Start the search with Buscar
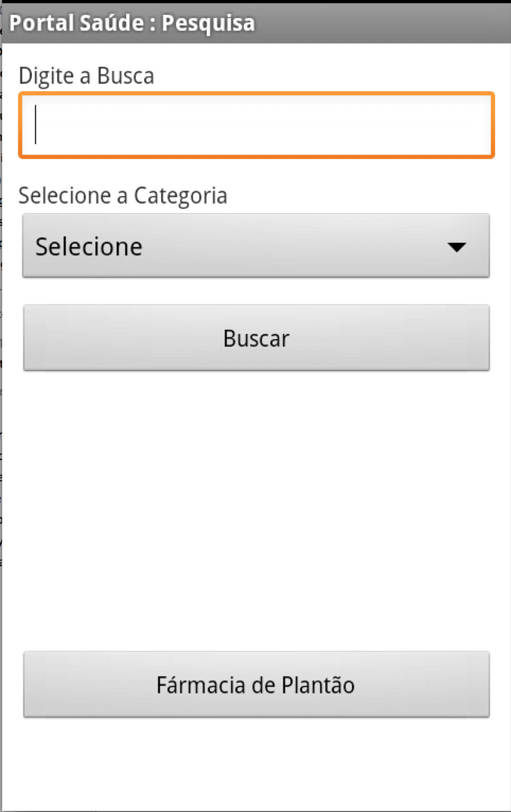The height and width of the screenshot is (812, 511). (x=256, y=338)
